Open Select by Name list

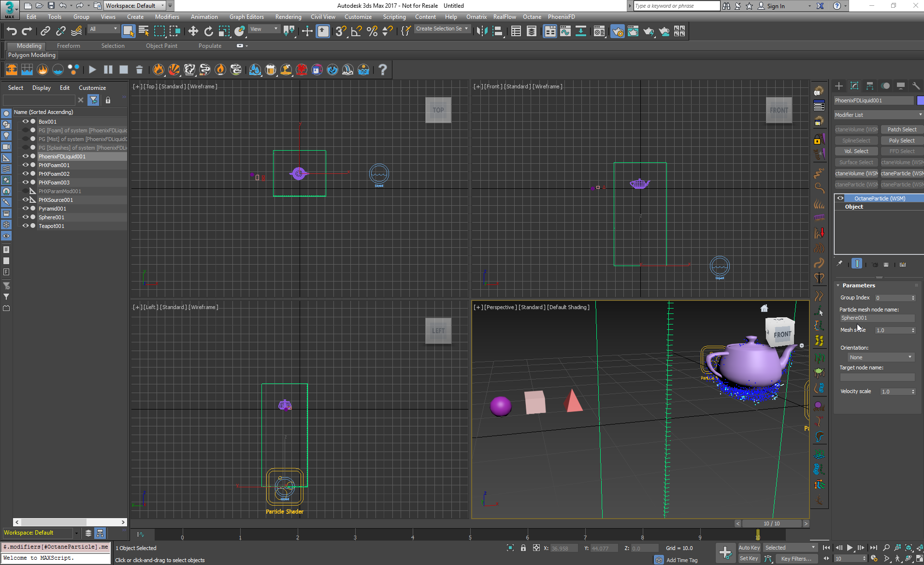(x=144, y=31)
